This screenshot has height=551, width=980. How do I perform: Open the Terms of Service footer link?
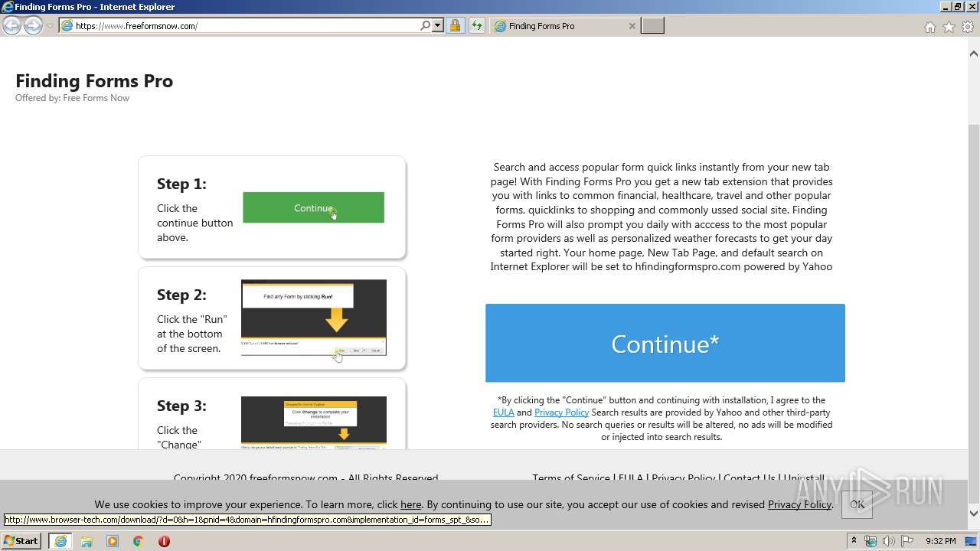click(571, 478)
